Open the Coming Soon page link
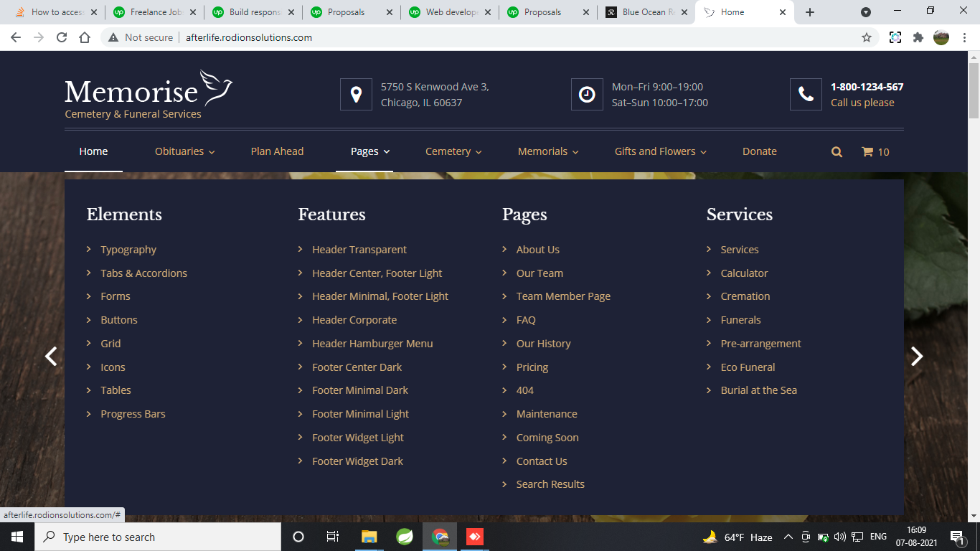The height and width of the screenshot is (551, 980). point(547,438)
